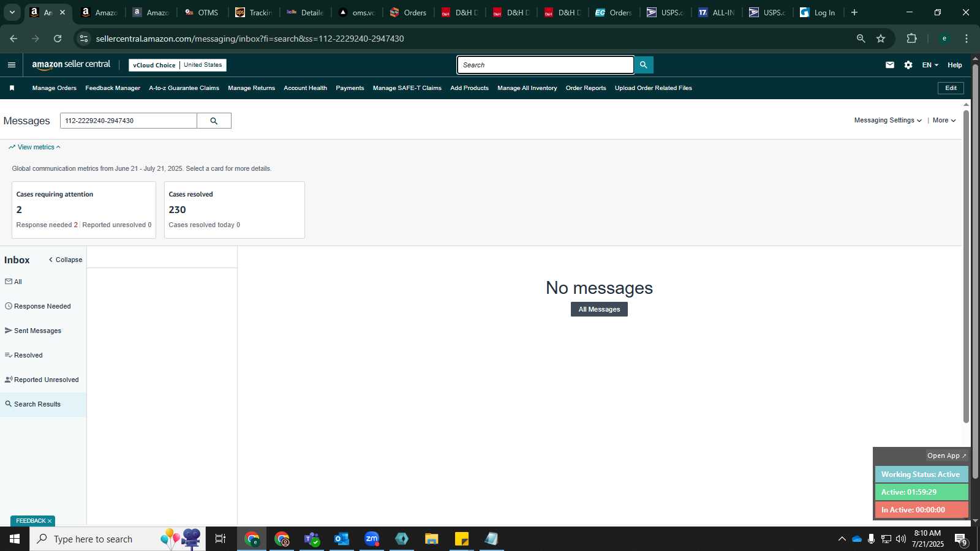The image size is (980, 551).
Task: Show hidden system tray icons
Action: tap(842, 539)
